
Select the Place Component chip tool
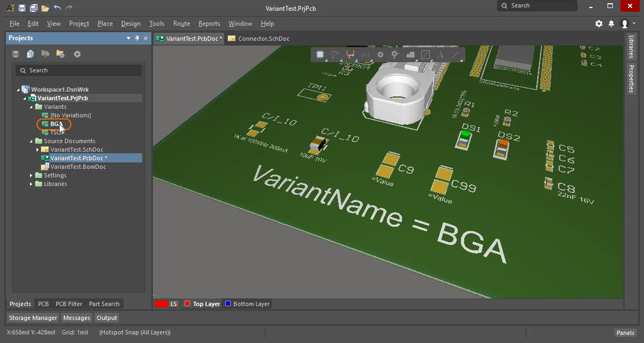[320, 55]
